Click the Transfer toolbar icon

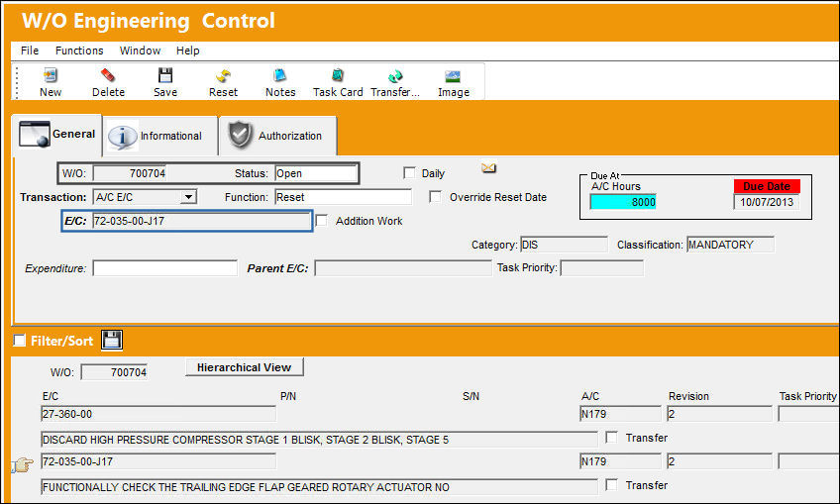click(x=395, y=75)
